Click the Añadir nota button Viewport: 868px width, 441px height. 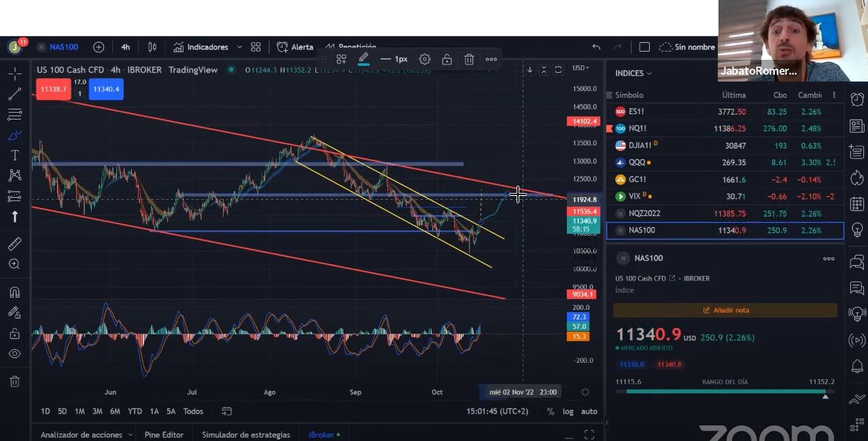725,310
